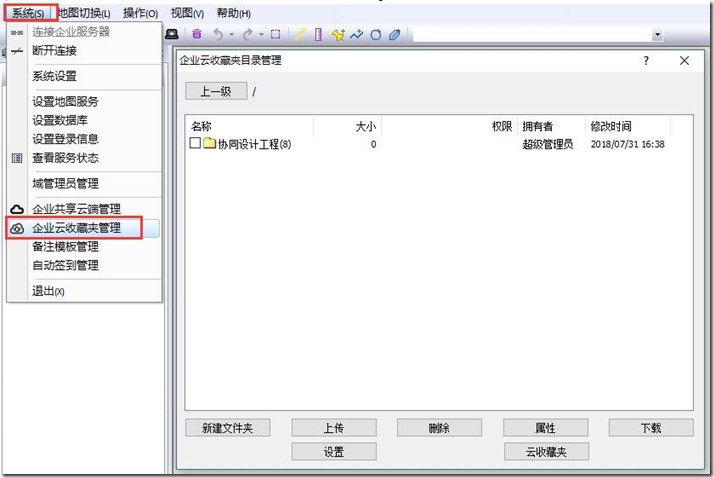Click the 属性 button
Screen dimensions: 714x478
(x=546, y=428)
